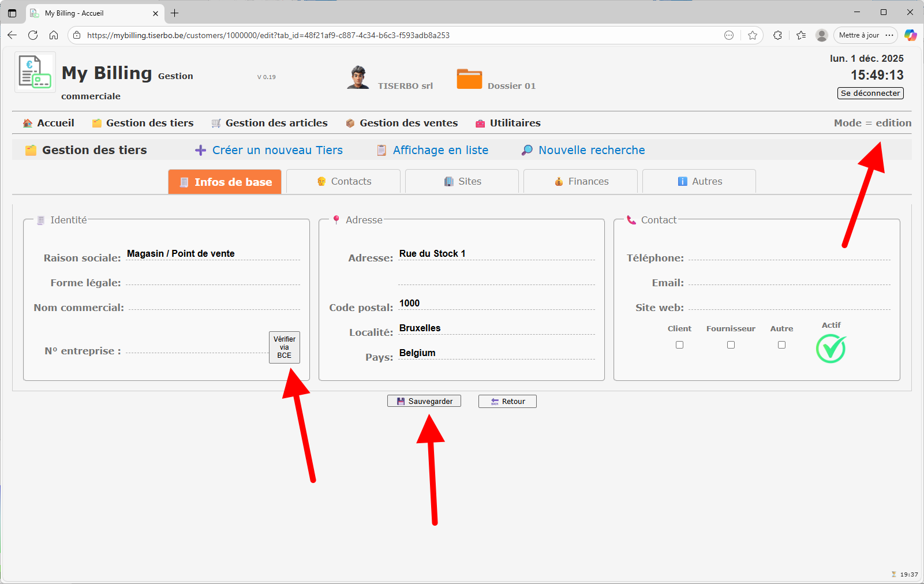Tick the Fournisseur checkbox
The width and height of the screenshot is (924, 584).
[x=731, y=345]
